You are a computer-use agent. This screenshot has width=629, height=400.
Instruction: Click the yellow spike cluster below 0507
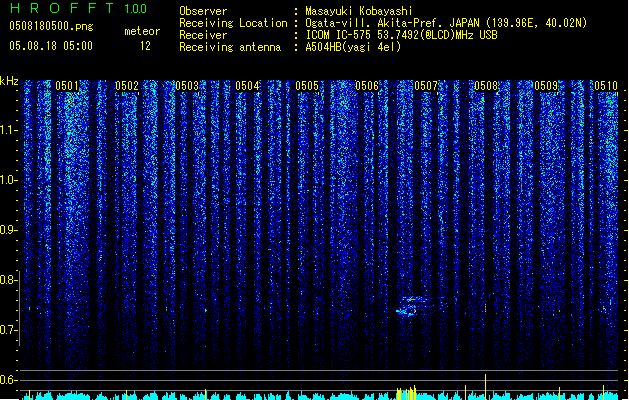pos(406,393)
